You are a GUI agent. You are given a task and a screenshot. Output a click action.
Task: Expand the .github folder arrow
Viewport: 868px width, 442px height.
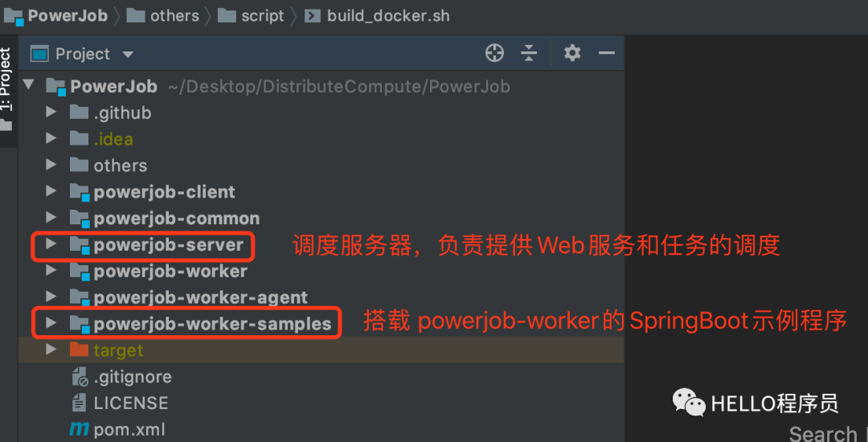51,113
